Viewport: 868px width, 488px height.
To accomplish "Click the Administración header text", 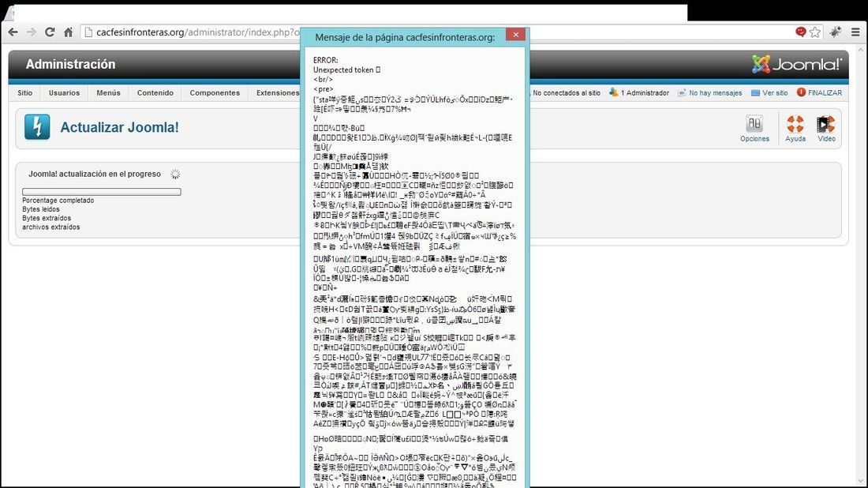I will pyautogui.click(x=70, y=64).
